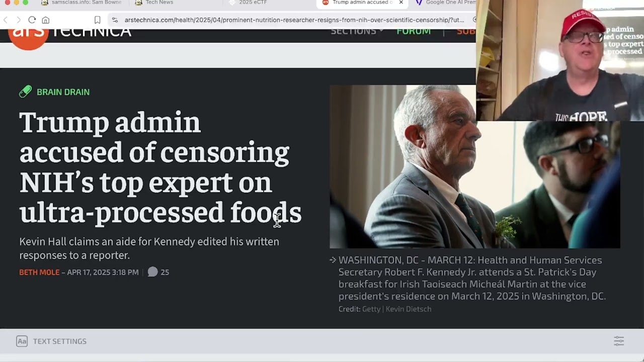Click the back navigation arrow
Image resolution: width=644 pixels, height=362 pixels.
pos(6,20)
